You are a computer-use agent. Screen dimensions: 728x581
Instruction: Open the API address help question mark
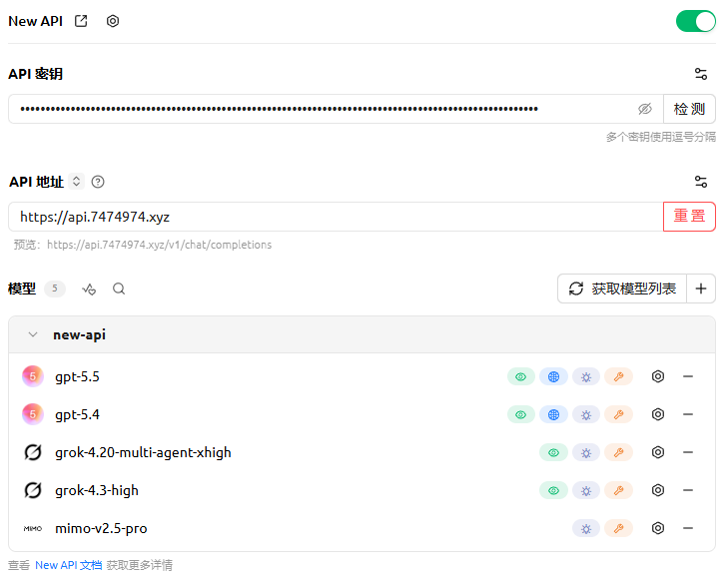click(98, 182)
